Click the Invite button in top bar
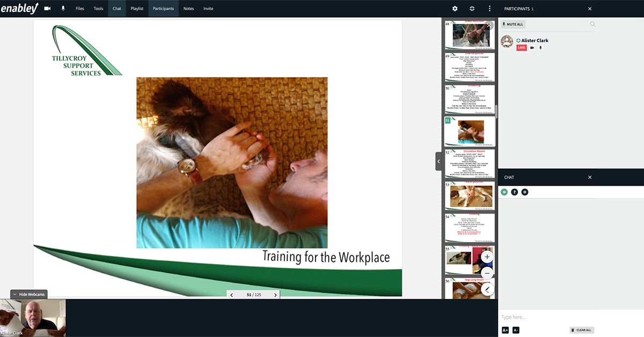Screen dimensions: 644x337 (208, 9)
